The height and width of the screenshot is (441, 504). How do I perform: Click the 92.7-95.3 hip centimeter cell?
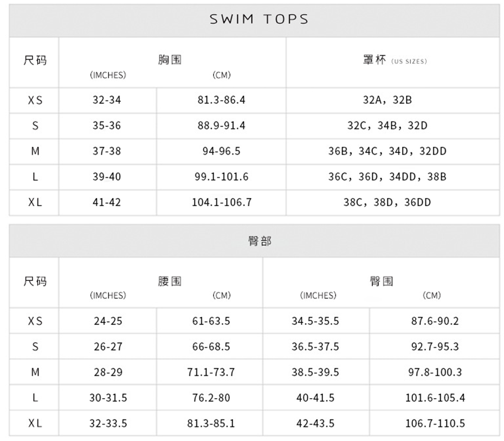(x=435, y=347)
